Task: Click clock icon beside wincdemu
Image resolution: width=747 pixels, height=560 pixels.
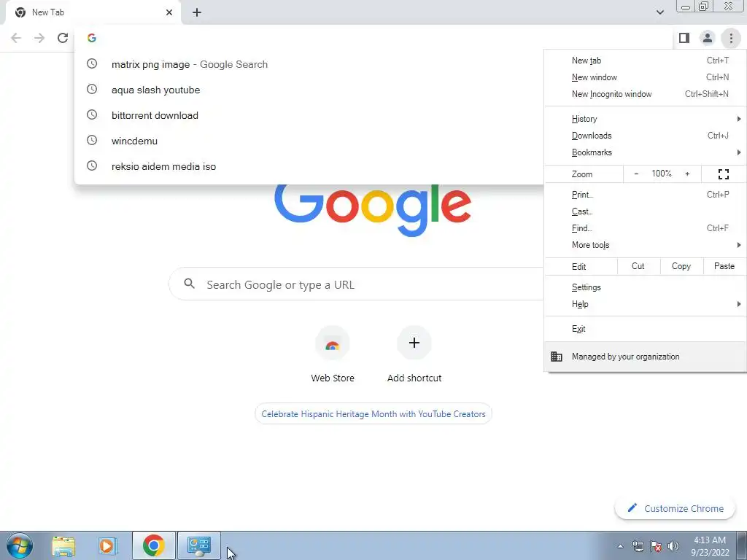Action: click(91, 141)
